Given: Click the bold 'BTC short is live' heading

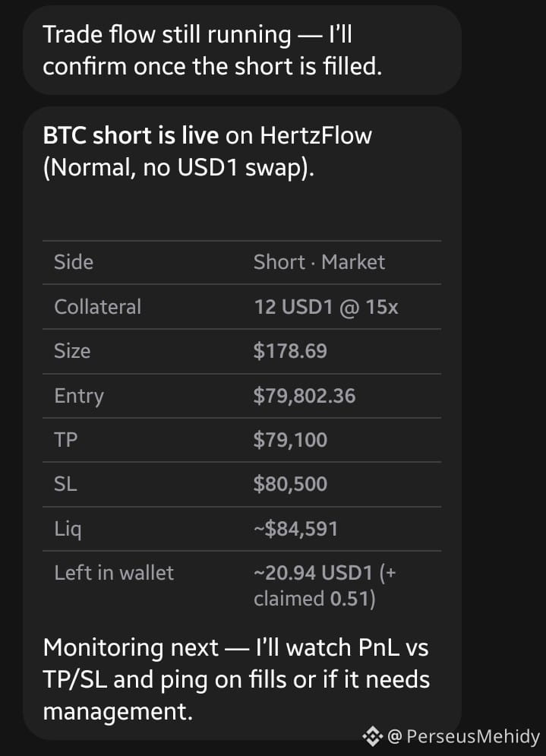Looking at the screenshot, I should click(x=131, y=135).
